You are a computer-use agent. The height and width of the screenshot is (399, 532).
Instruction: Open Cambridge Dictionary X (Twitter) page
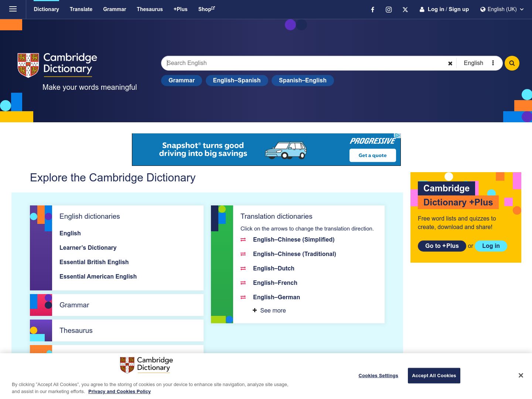pos(405,10)
